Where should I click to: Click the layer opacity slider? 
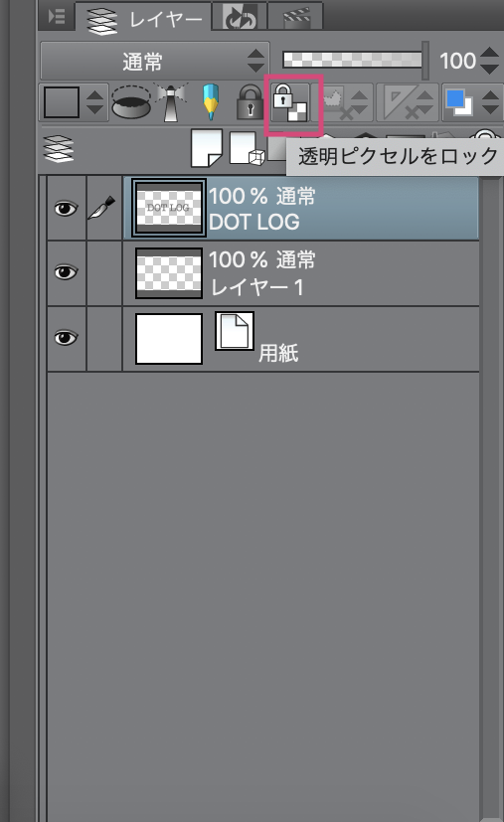pyautogui.click(x=353, y=60)
